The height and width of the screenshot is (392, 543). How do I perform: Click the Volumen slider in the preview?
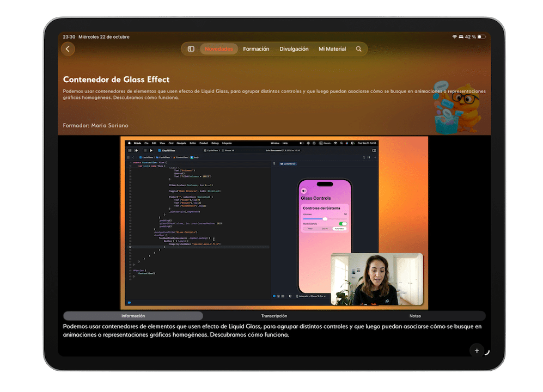tap(325, 219)
